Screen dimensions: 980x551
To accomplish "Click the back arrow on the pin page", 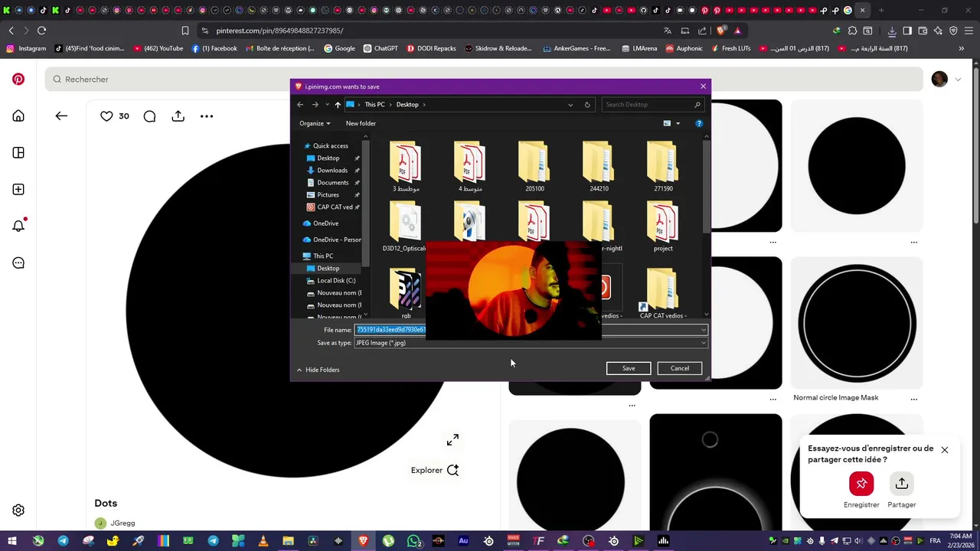I will point(61,116).
